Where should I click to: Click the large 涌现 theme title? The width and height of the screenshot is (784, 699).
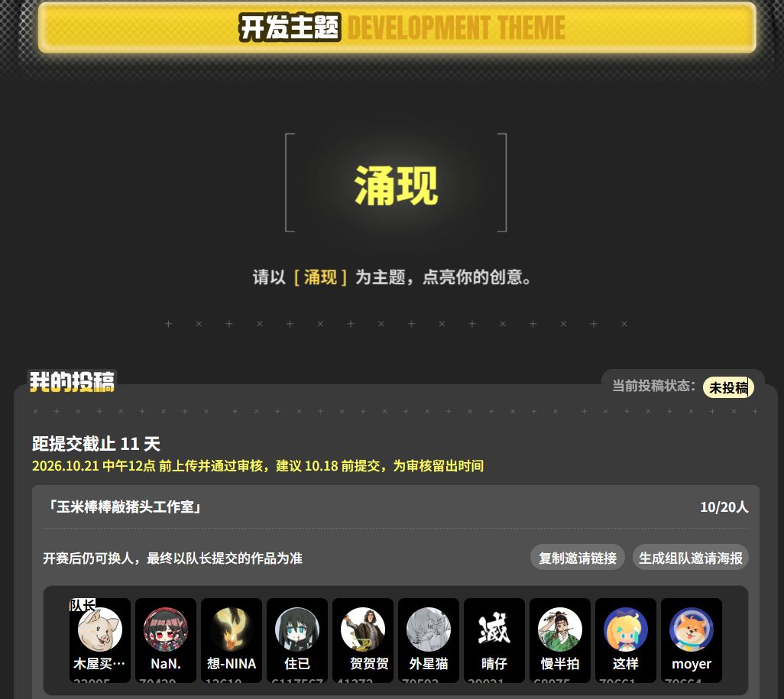click(396, 186)
